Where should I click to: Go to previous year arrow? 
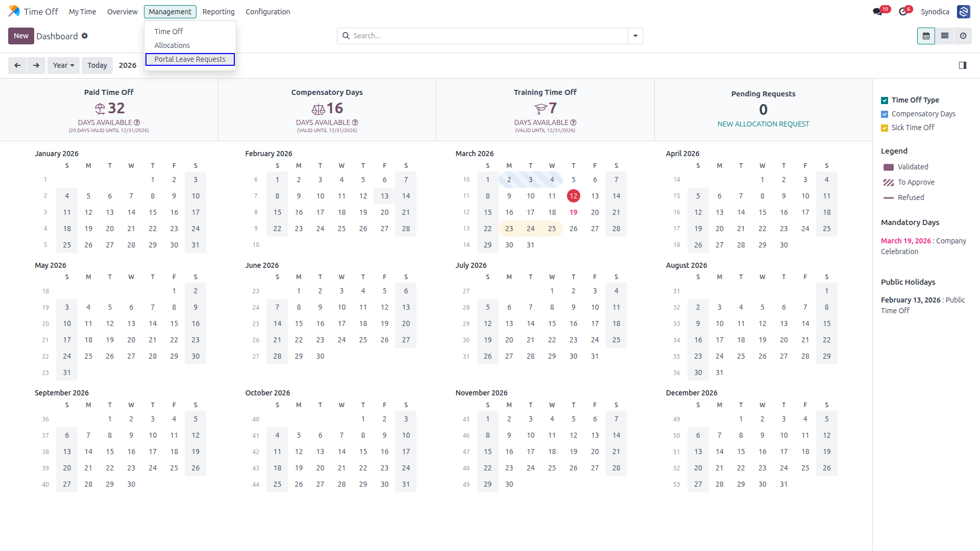pyautogui.click(x=17, y=65)
